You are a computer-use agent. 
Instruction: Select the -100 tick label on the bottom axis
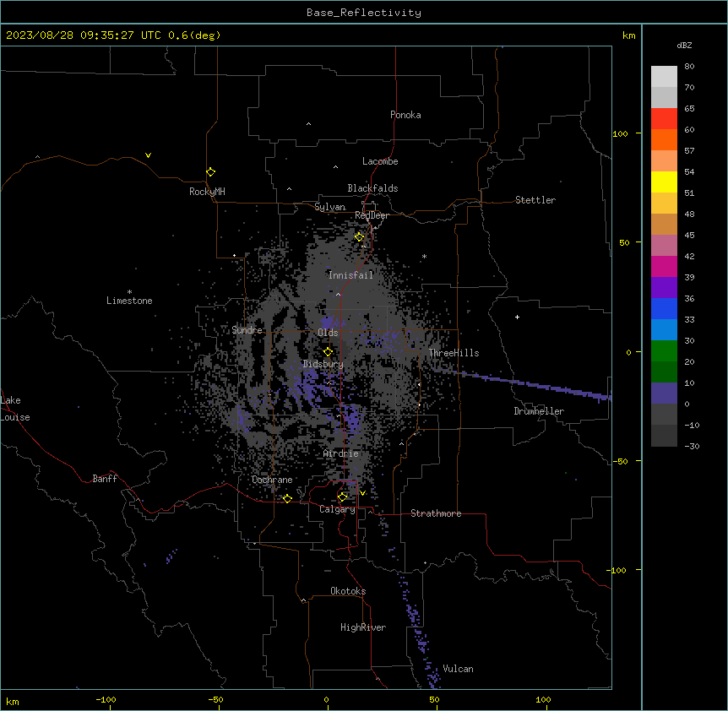coord(106,699)
